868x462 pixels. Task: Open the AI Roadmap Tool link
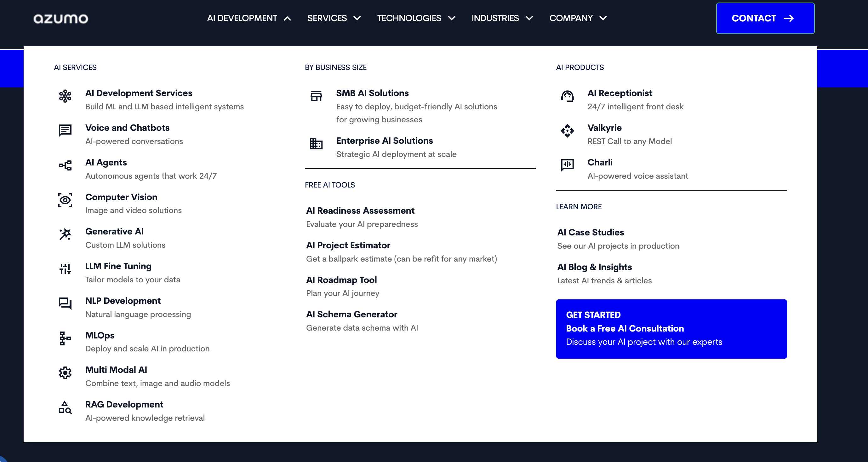point(341,280)
